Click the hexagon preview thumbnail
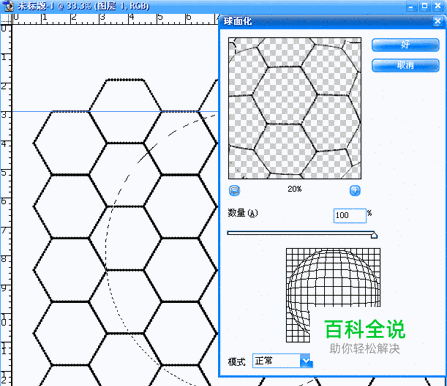 point(295,108)
